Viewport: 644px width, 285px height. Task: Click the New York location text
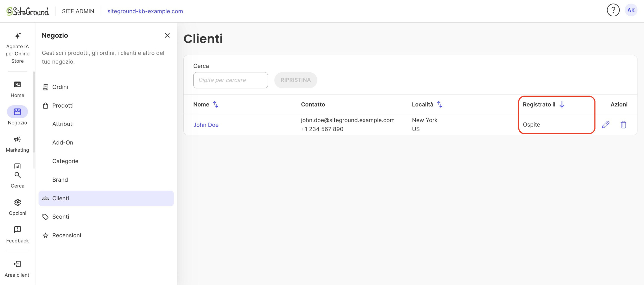click(425, 120)
